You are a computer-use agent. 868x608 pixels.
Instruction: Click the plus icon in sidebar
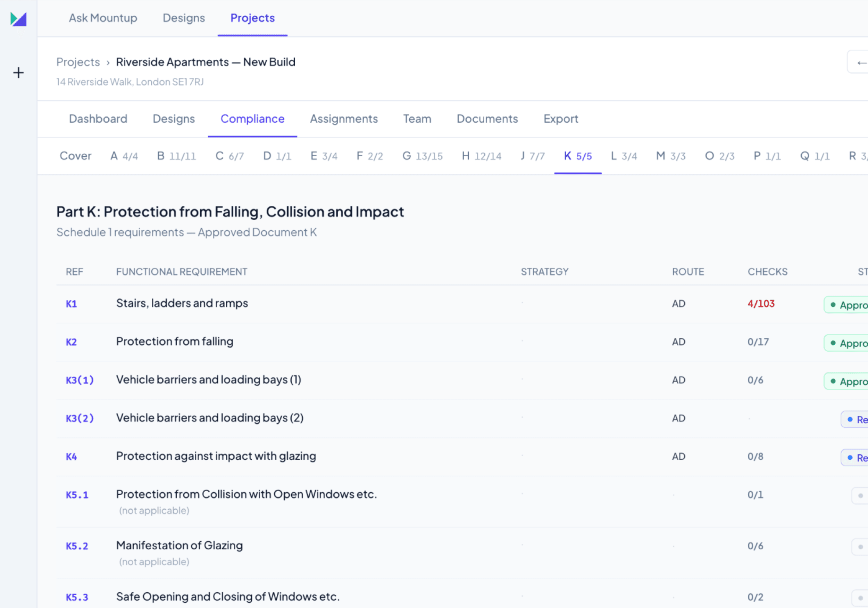18,73
